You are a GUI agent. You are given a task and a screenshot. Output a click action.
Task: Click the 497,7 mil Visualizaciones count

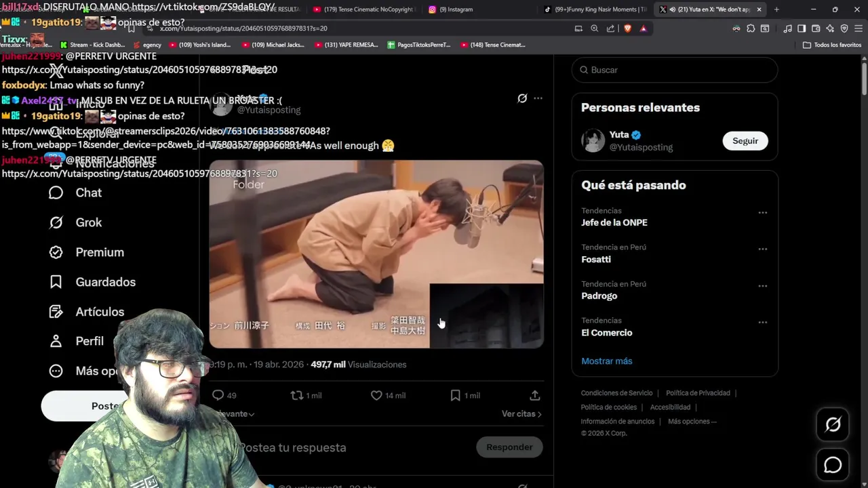click(358, 365)
